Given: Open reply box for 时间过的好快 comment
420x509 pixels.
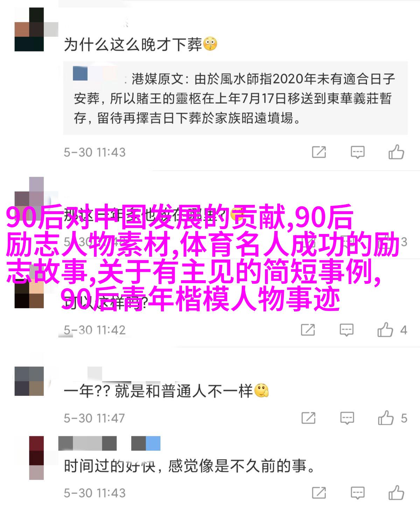Looking at the screenshot, I should point(358,493).
